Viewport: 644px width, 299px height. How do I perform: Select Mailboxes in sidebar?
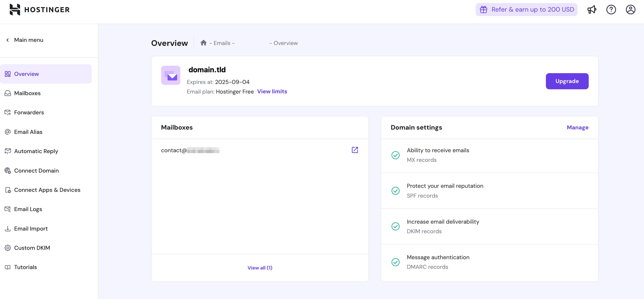(x=27, y=93)
